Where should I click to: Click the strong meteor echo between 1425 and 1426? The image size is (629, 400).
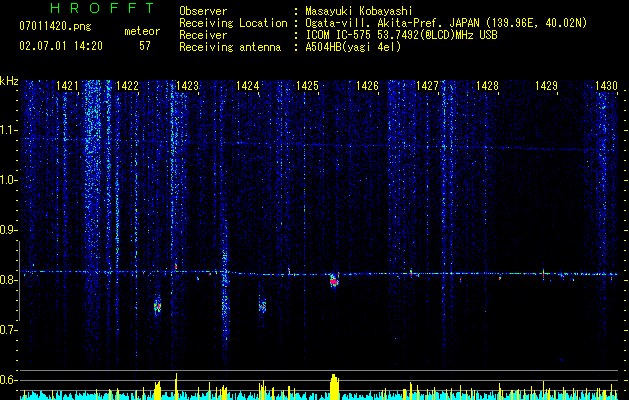pos(334,280)
